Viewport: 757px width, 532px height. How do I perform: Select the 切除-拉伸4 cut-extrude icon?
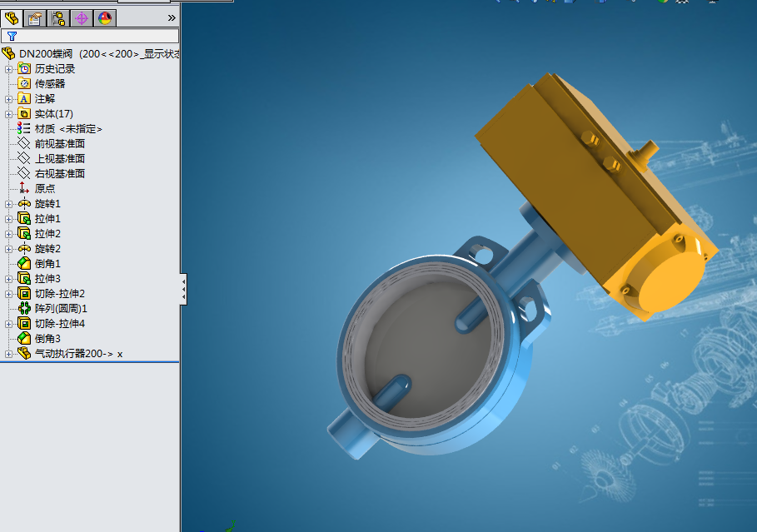coord(24,324)
